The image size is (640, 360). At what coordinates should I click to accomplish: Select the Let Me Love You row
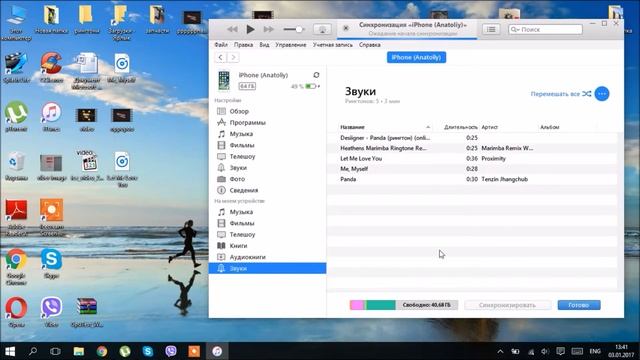coord(473,158)
